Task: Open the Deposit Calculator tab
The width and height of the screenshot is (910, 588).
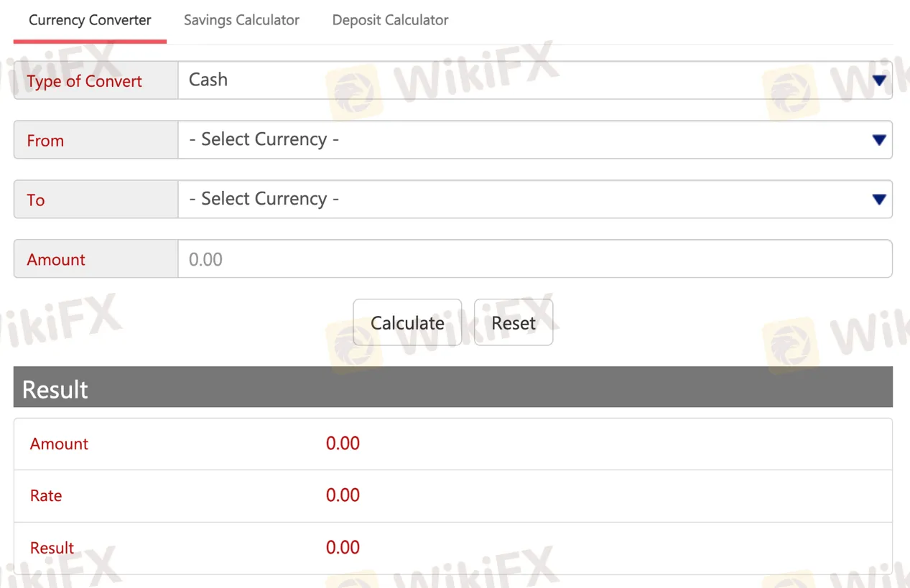Action: point(390,20)
